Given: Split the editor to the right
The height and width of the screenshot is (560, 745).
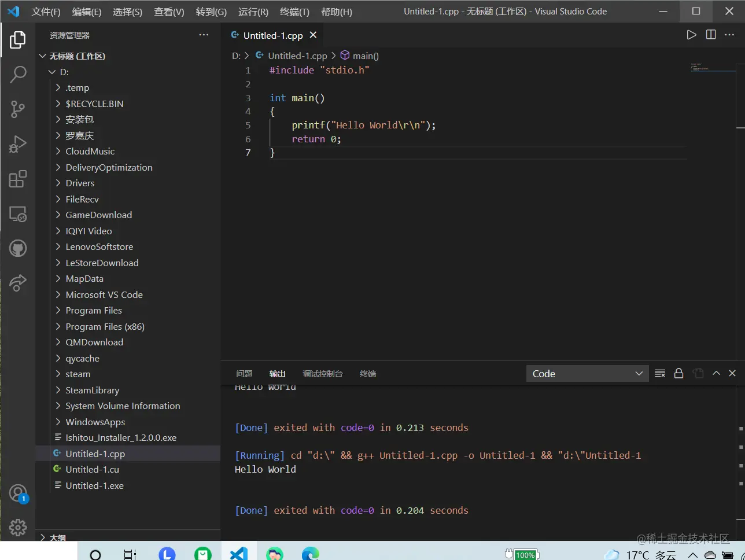Looking at the screenshot, I should 711,35.
